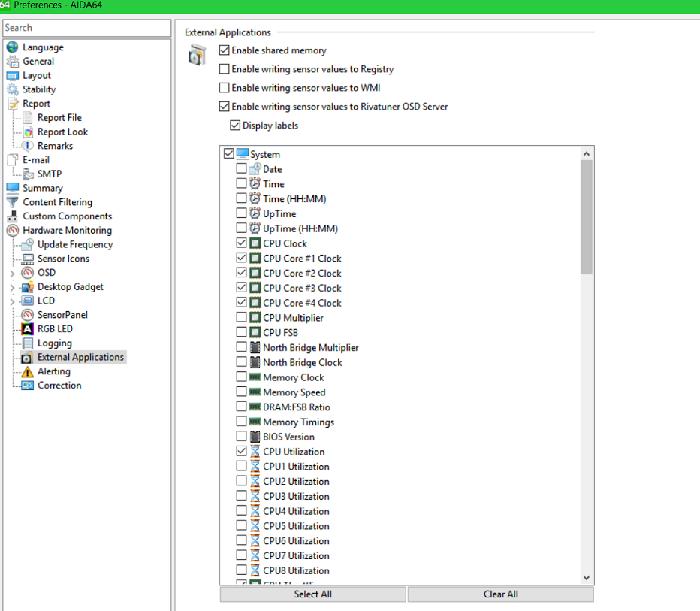Check the CPU Multiplier checkbox
The image size is (700, 611).
[242, 317]
